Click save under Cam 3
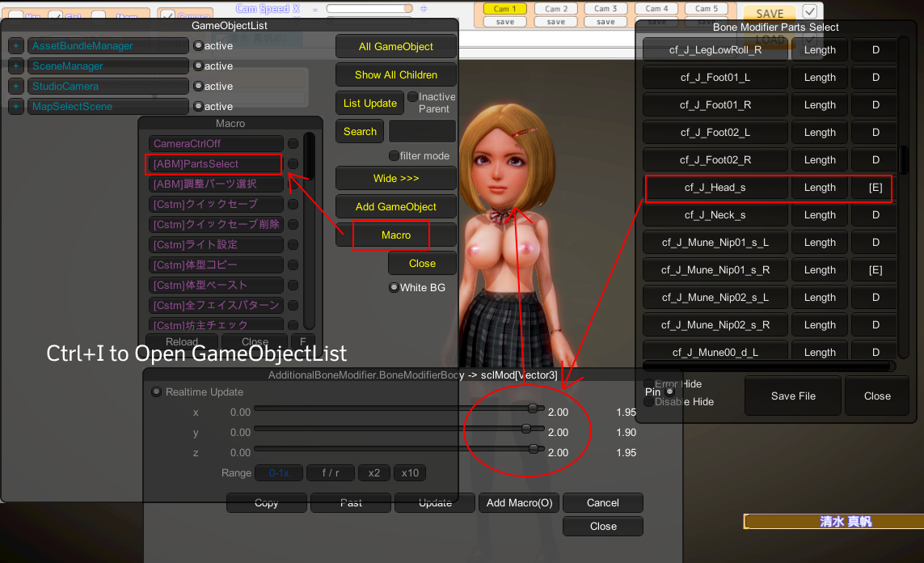Screen dimensions: 924x563 605,22
